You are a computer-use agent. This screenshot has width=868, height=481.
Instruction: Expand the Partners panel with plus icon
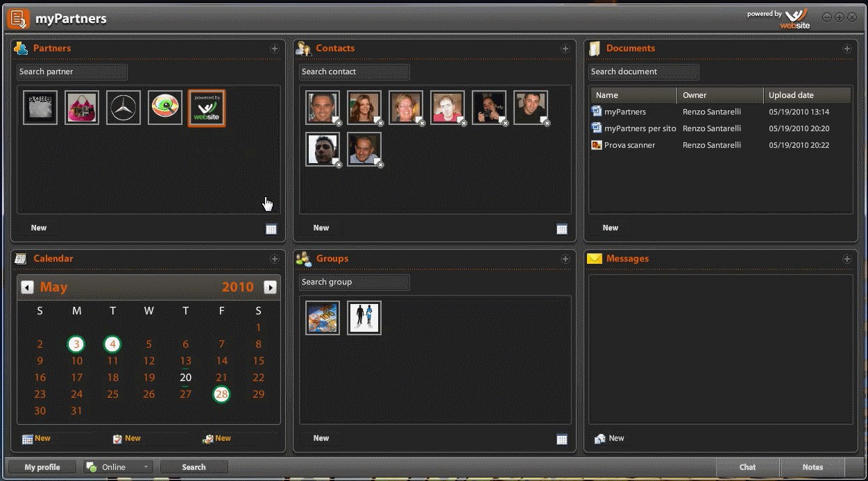pos(275,49)
